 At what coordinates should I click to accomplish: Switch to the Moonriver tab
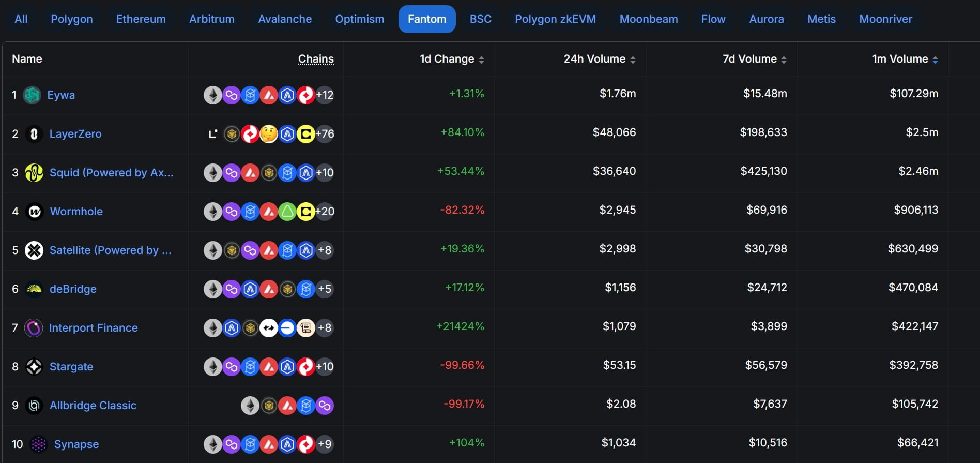tap(885, 19)
